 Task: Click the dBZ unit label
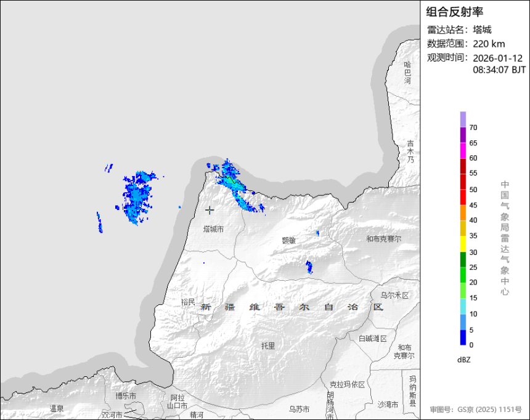coord(463,360)
